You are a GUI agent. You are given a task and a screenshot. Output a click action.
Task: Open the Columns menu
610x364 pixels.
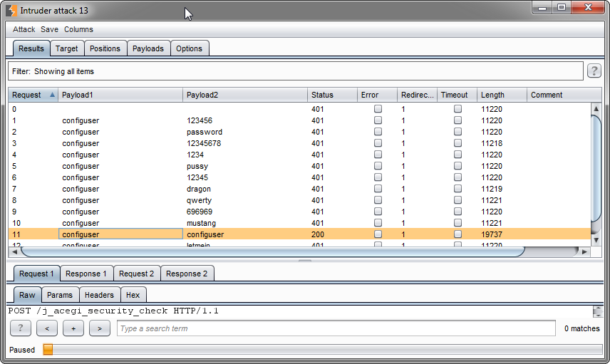[78, 29]
